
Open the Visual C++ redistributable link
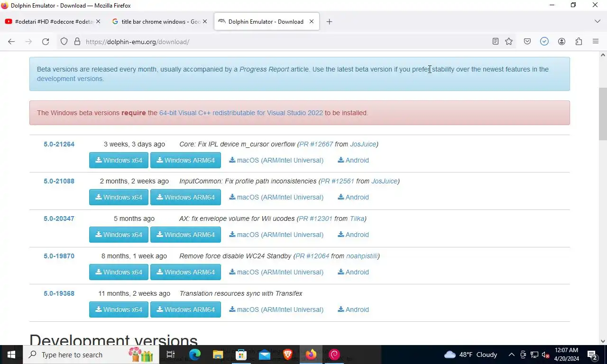click(x=241, y=113)
